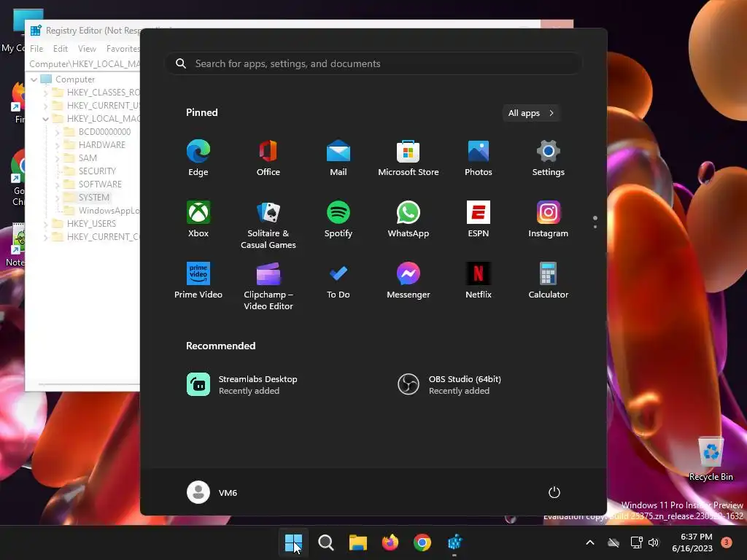The width and height of the screenshot is (747, 560).
Task: Expand the BCD00000000 key
Action: pos(58,132)
